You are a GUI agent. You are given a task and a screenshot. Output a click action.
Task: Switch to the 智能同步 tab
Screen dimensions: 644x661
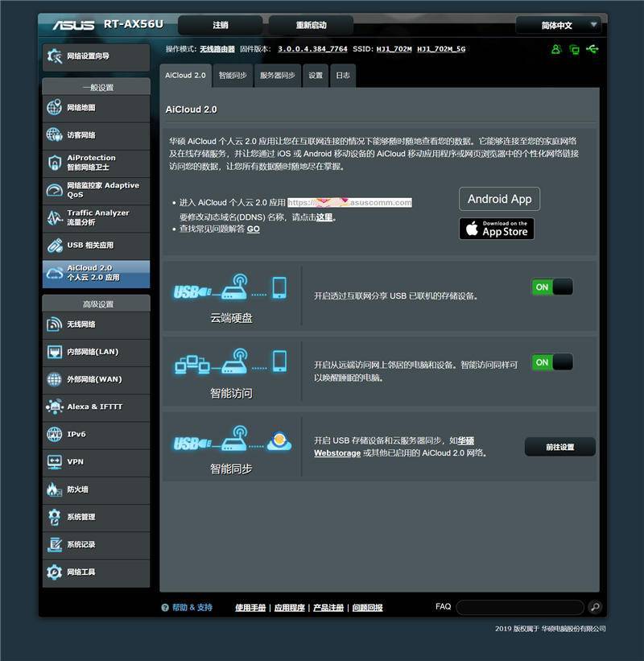[x=233, y=76]
